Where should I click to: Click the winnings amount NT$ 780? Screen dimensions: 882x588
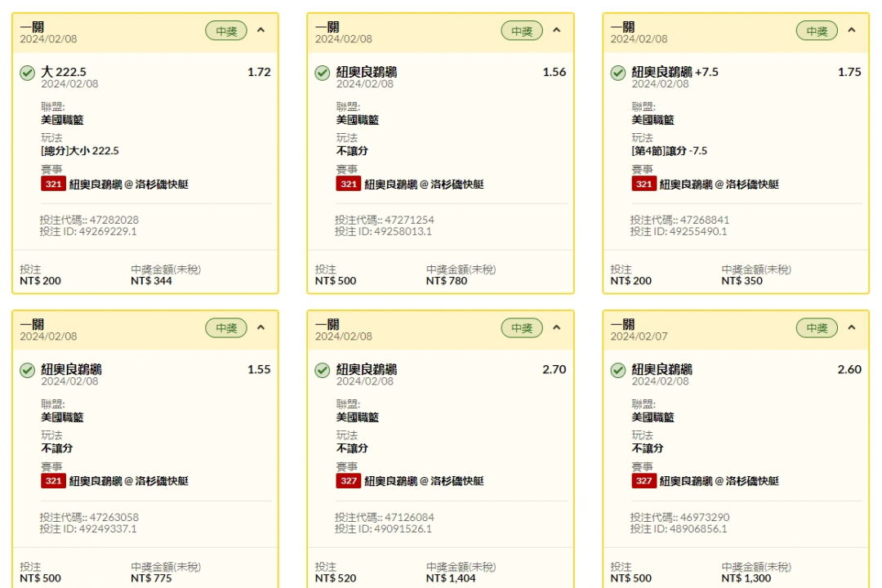[x=447, y=281]
